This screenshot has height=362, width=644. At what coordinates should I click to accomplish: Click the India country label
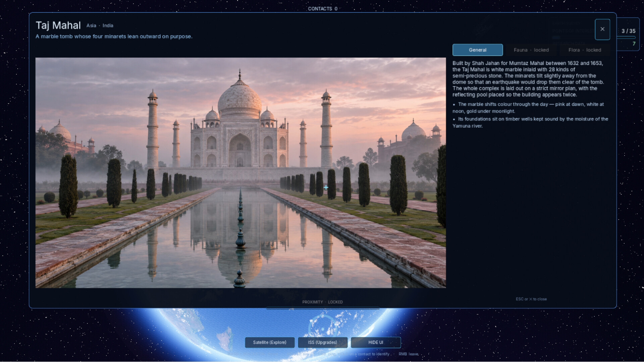tap(108, 25)
